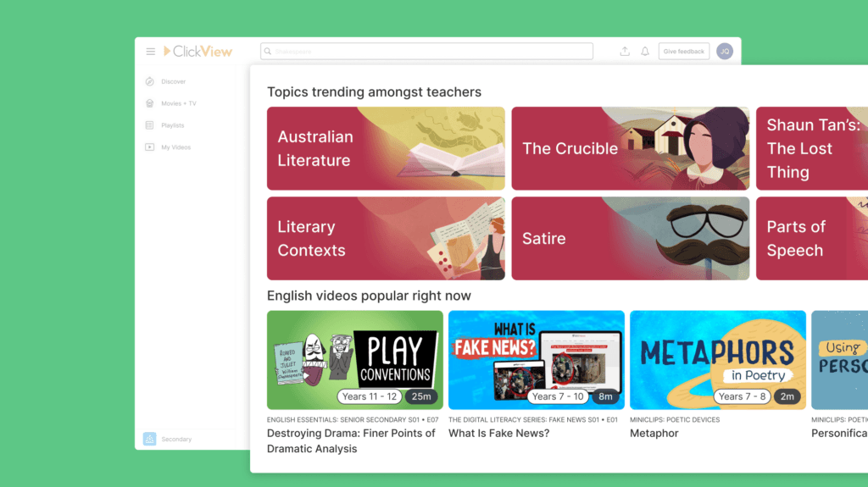Open the JQ user avatar menu

[x=724, y=52]
